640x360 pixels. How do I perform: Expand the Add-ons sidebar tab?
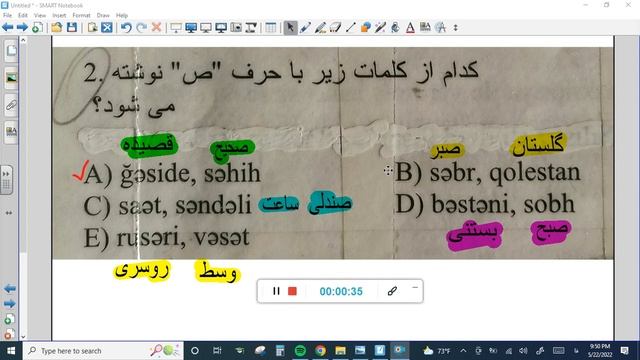pos(6,180)
